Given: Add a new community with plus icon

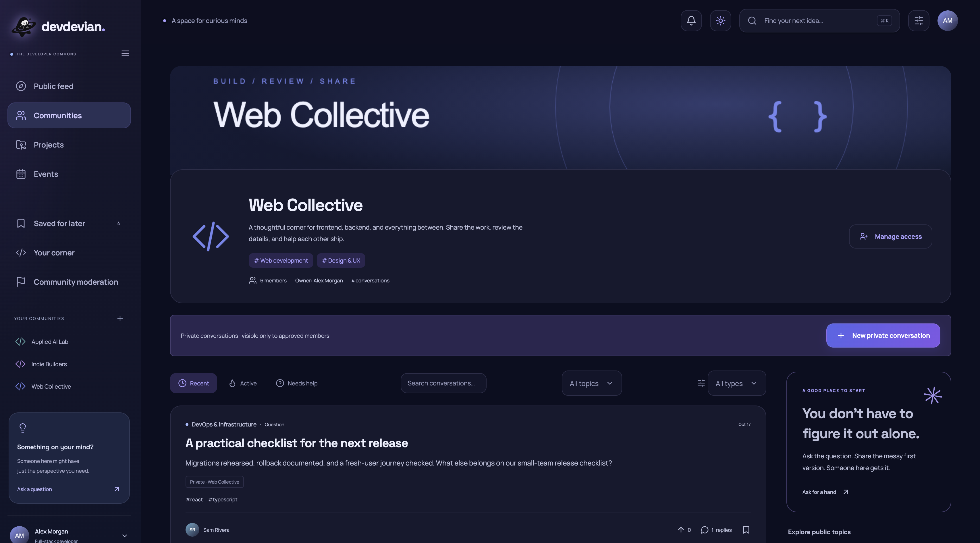Looking at the screenshot, I should click(120, 318).
